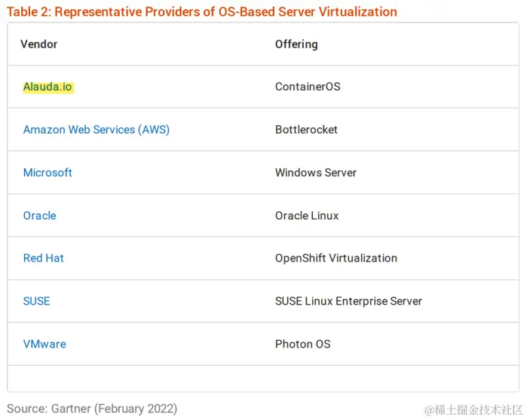Open the Microsoft vendor link
The height and width of the screenshot is (420, 527).
(47, 173)
